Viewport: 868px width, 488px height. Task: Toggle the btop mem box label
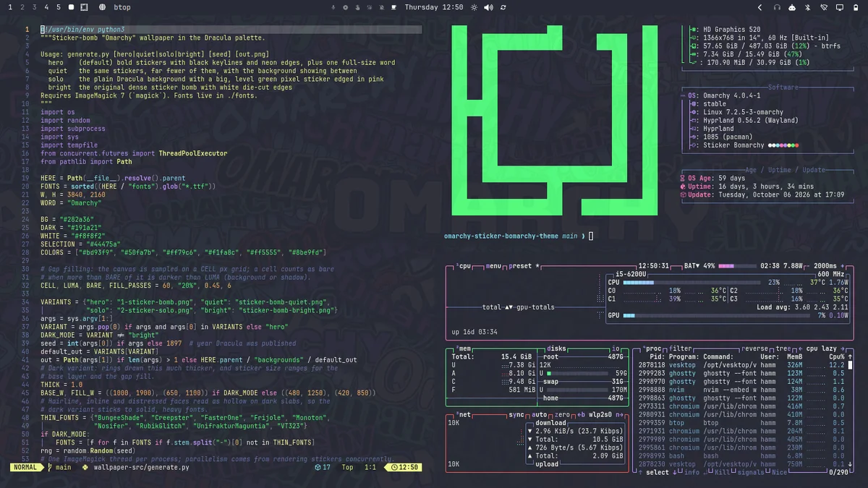[464, 348]
